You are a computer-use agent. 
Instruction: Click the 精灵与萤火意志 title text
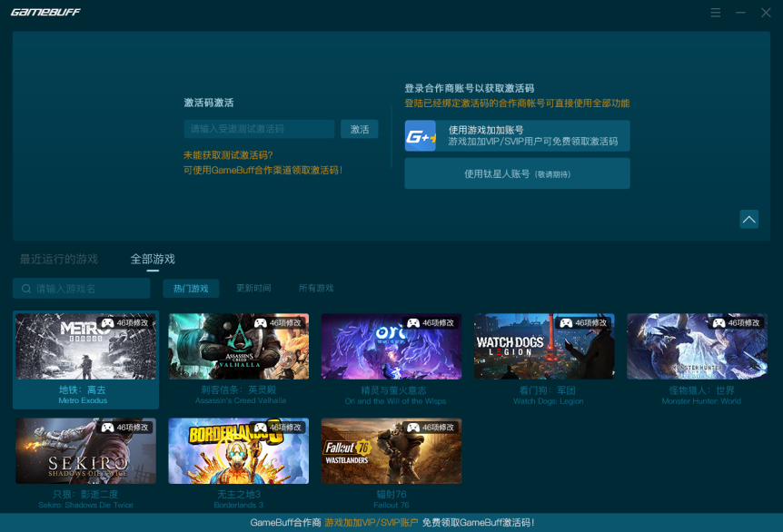tap(394, 389)
